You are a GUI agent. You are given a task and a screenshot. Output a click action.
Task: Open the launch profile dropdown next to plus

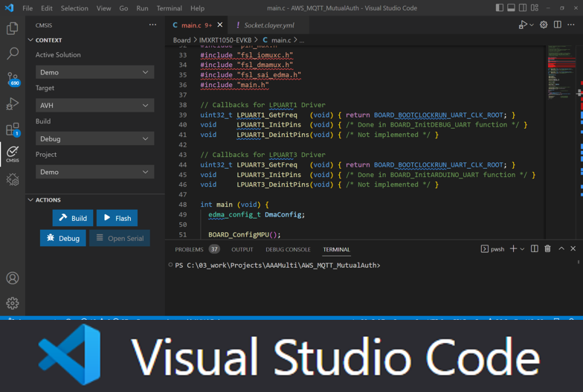coord(522,249)
